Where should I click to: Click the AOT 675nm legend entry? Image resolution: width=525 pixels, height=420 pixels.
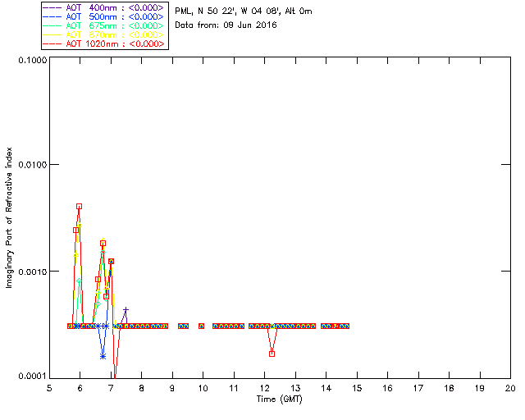click(104, 25)
